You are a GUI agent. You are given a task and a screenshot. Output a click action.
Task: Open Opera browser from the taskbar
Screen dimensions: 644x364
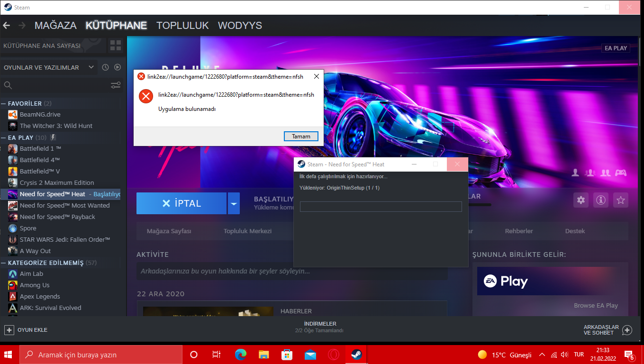[x=334, y=355]
